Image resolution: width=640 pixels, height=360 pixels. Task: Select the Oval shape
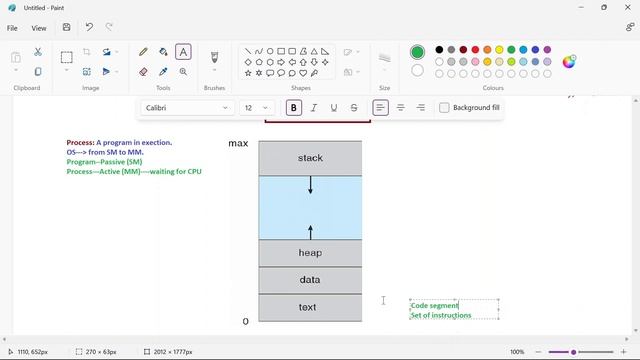[270, 51]
